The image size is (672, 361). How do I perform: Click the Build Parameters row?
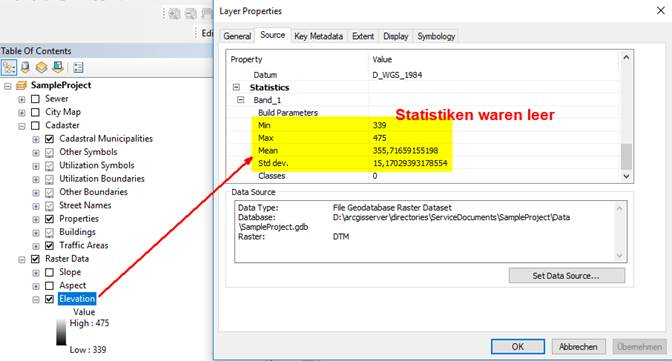click(423, 113)
